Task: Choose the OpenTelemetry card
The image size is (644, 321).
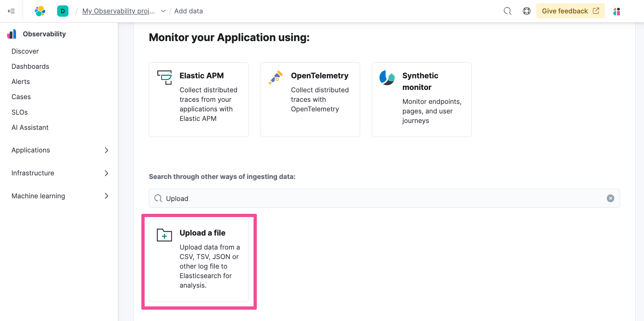Action: pyautogui.click(x=310, y=99)
